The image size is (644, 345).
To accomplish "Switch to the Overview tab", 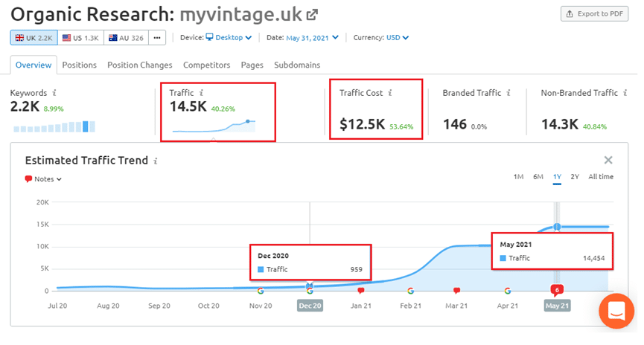I will pyautogui.click(x=34, y=65).
